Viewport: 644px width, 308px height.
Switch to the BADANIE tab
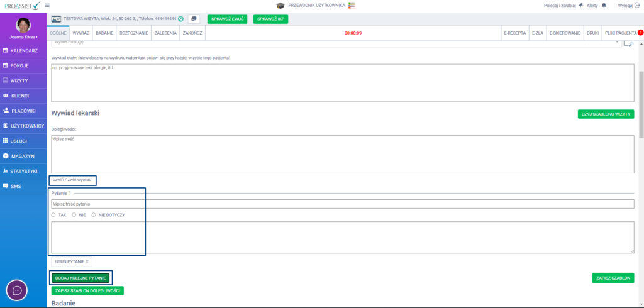coord(104,32)
